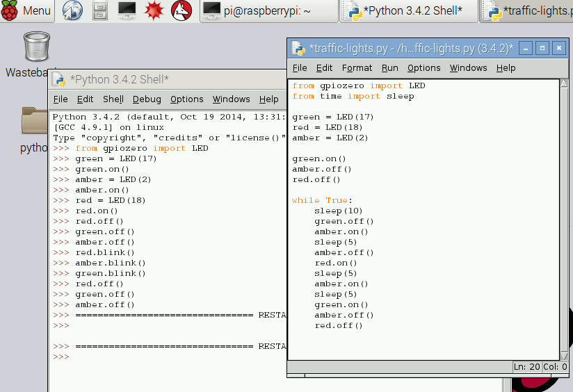Open the file manager from taskbar
The width and height of the screenshot is (573, 392).
pos(100,10)
